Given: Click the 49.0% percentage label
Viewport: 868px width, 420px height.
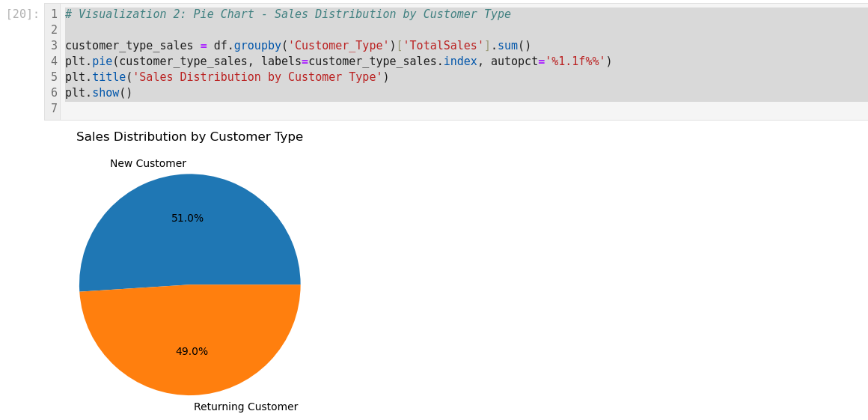Looking at the screenshot, I should click(192, 352).
